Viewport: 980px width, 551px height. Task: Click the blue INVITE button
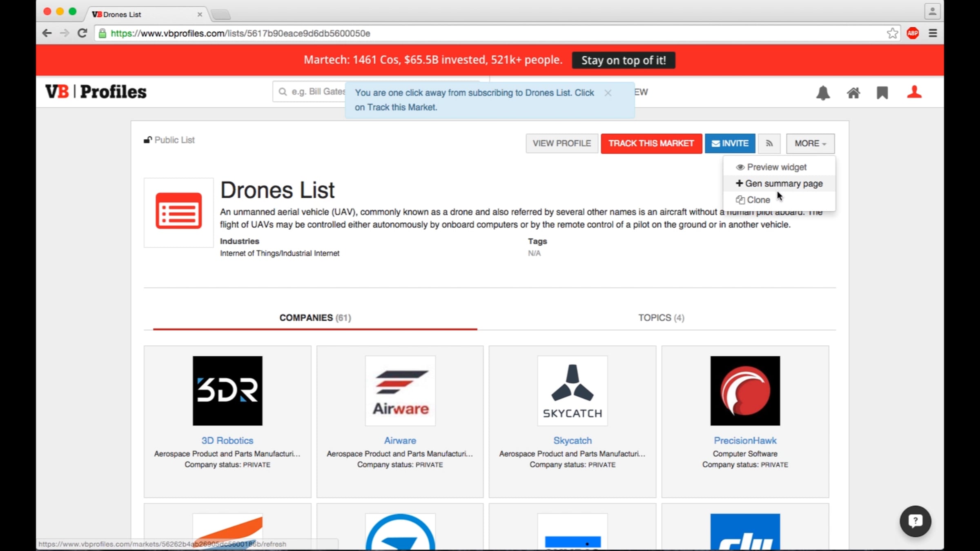[730, 143]
